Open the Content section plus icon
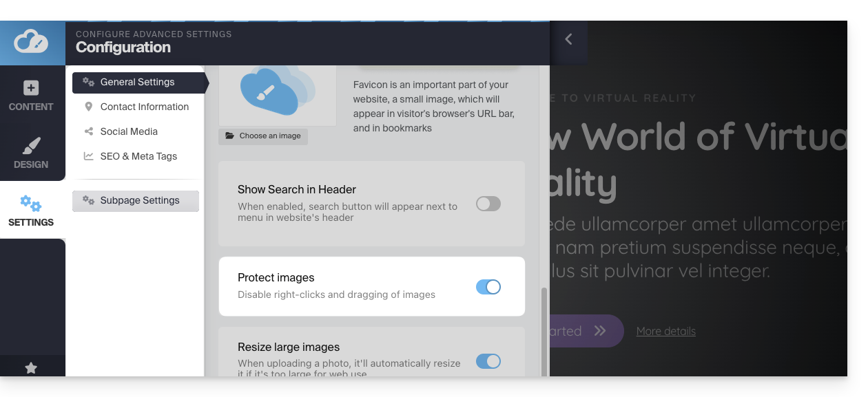 coord(31,88)
